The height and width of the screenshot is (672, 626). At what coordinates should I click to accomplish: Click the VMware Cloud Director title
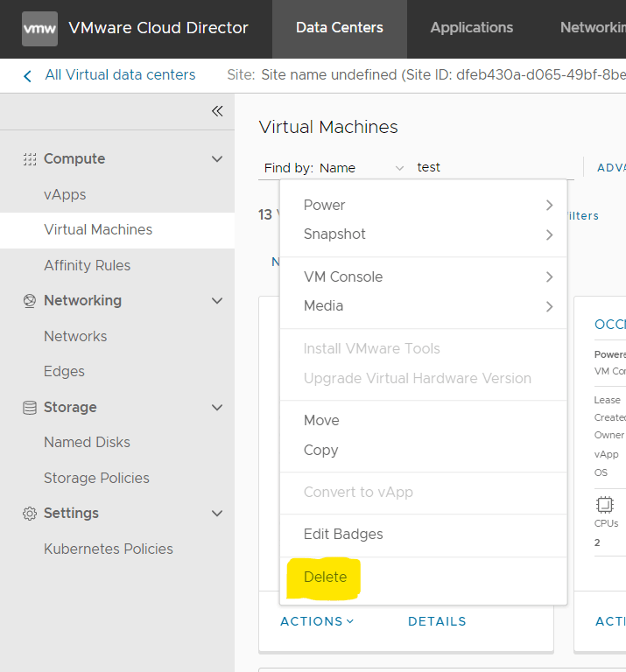point(158,28)
